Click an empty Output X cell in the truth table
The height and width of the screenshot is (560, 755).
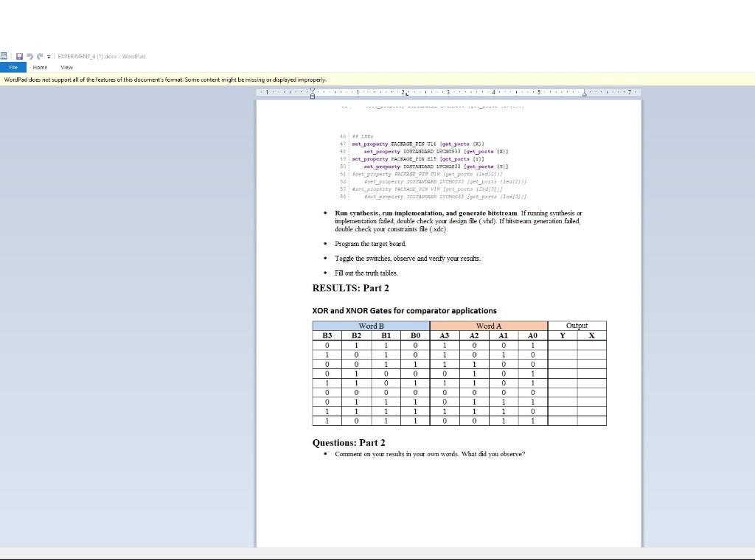point(592,344)
